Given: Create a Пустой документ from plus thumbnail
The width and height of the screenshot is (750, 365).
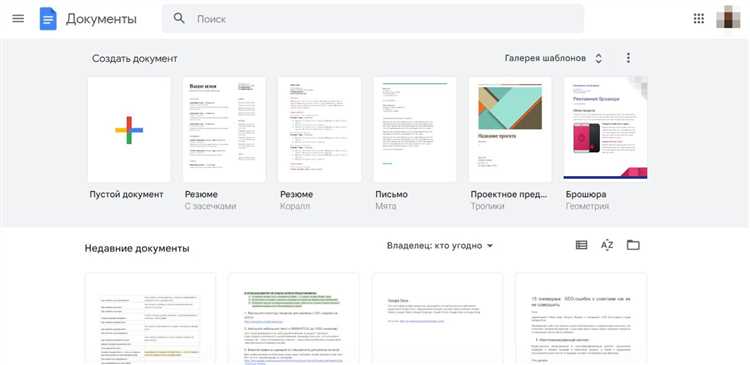Looking at the screenshot, I should (129, 130).
